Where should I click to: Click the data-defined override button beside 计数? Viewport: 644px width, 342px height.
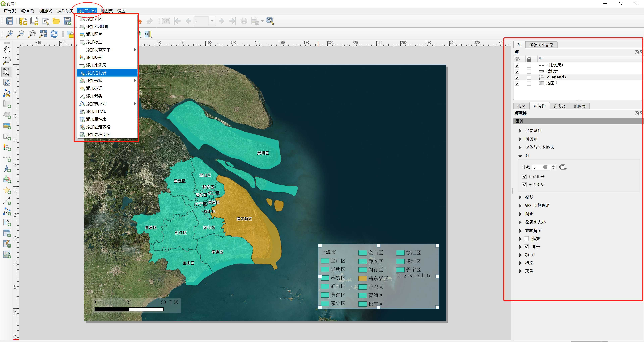[x=562, y=167]
